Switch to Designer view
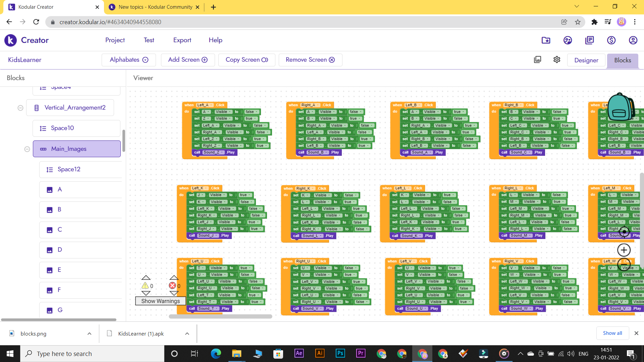This screenshot has height=362, width=644. (586, 60)
